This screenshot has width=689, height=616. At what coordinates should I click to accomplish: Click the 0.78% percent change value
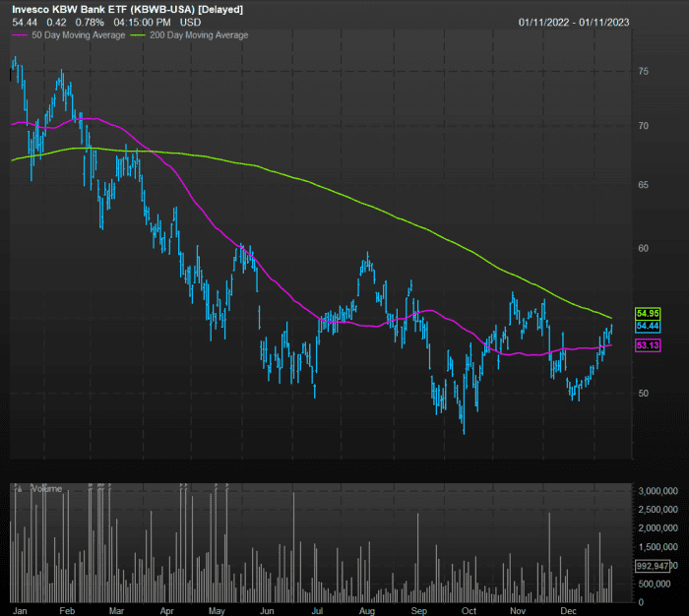click(91, 22)
